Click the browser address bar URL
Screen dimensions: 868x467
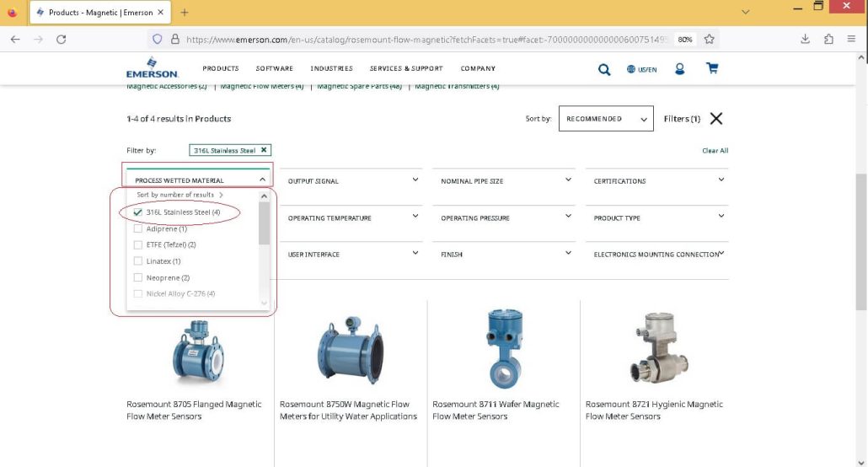click(x=426, y=40)
